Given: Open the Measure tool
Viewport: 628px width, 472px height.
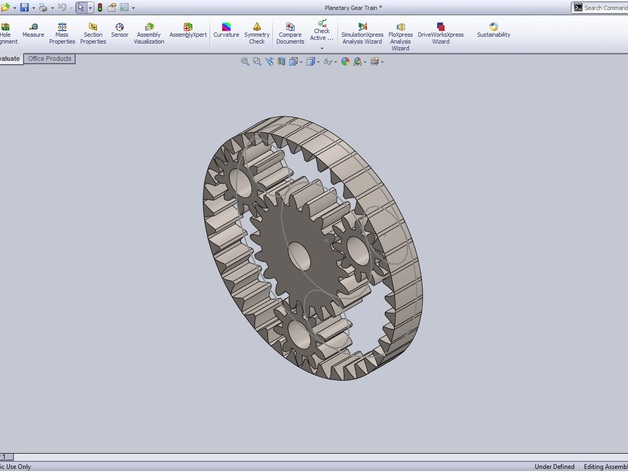Looking at the screenshot, I should click(33, 30).
